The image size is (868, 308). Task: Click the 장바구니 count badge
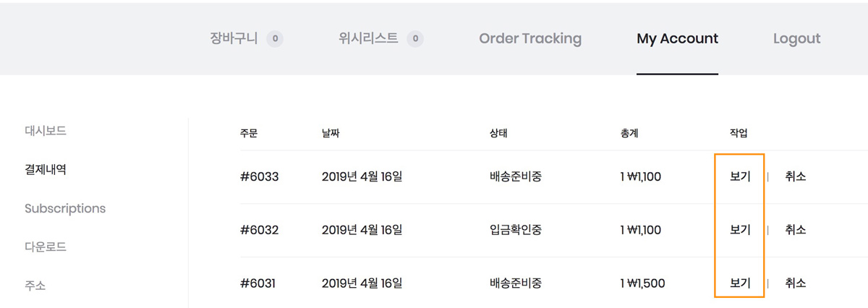(x=275, y=39)
